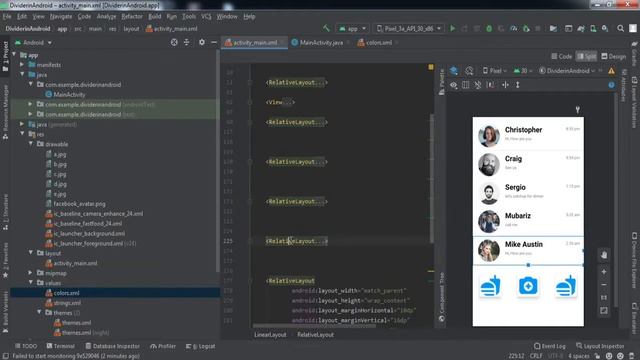The width and height of the screenshot is (640, 360).
Task: Open the File menu
Action: point(7,16)
